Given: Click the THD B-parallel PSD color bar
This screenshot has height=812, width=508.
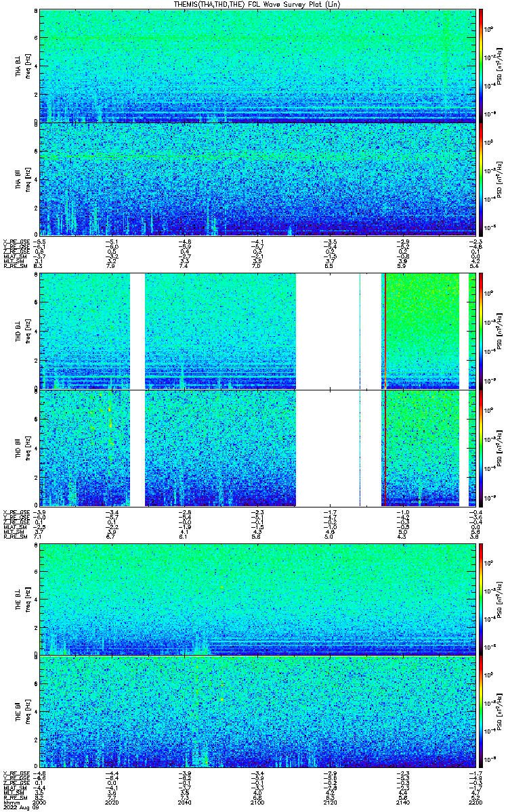Looking at the screenshot, I should tap(482, 448).
